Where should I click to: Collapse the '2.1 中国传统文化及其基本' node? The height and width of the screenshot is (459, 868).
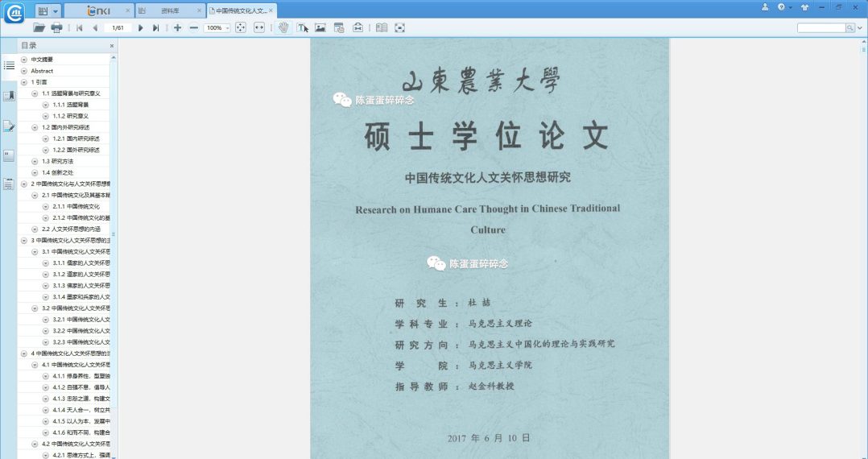35,196
